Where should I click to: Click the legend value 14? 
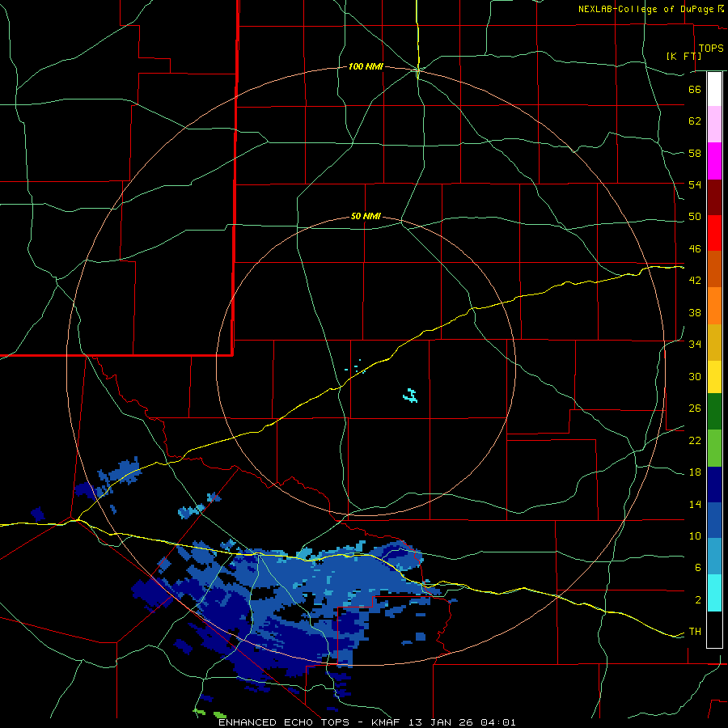(695, 505)
